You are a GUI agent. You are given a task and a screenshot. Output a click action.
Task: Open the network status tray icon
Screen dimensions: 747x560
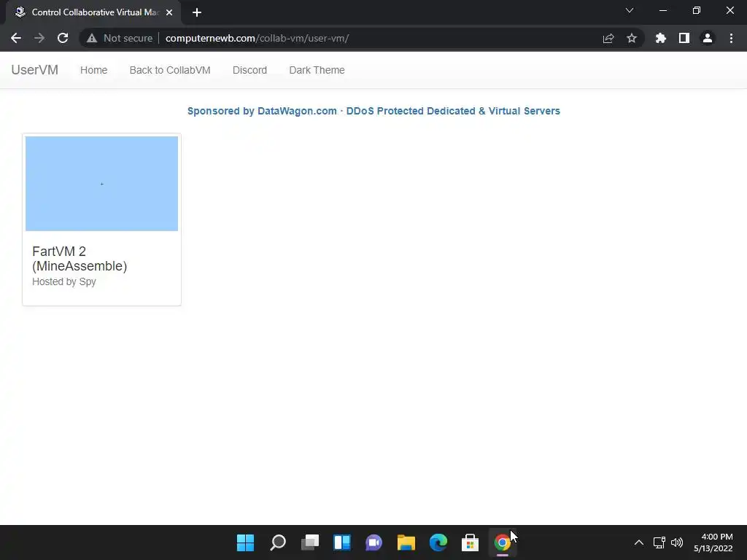pyautogui.click(x=659, y=542)
